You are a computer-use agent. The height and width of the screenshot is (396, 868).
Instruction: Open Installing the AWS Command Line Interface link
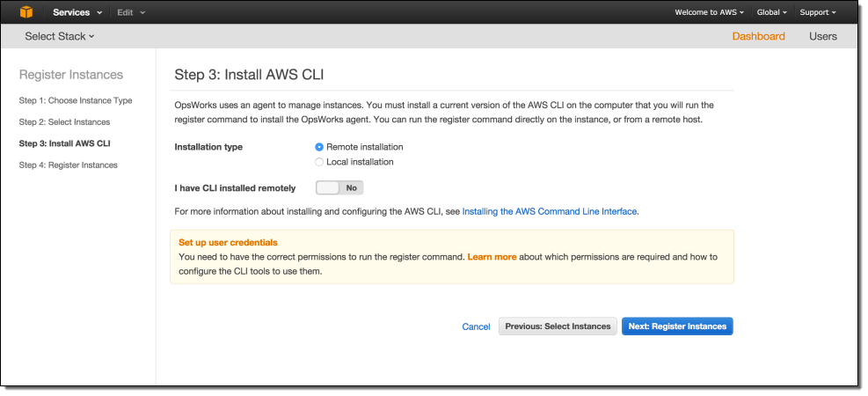(x=550, y=211)
